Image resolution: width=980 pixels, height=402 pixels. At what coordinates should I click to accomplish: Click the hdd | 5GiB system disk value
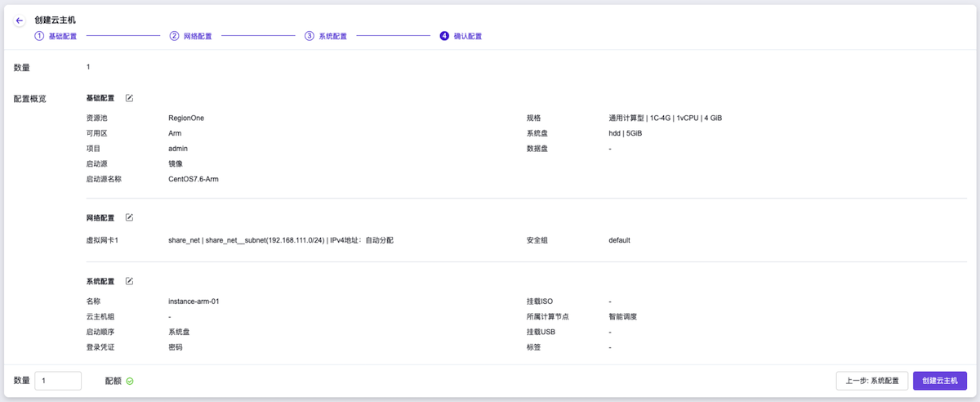(x=625, y=133)
